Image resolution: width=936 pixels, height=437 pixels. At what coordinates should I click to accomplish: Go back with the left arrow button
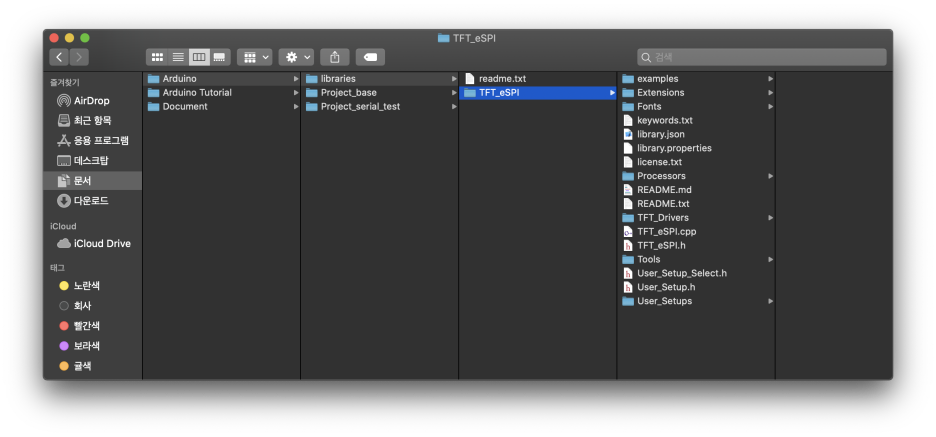[x=58, y=57]
